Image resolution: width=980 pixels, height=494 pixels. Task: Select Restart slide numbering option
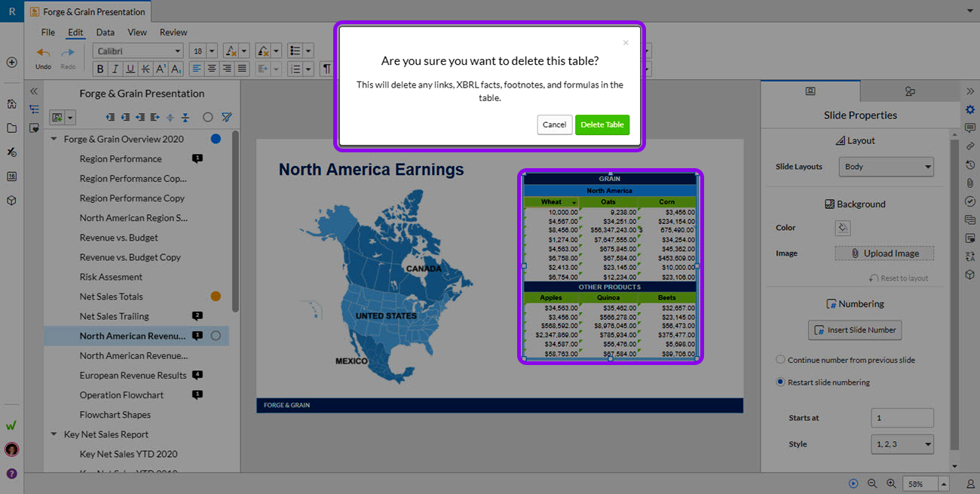781,382
